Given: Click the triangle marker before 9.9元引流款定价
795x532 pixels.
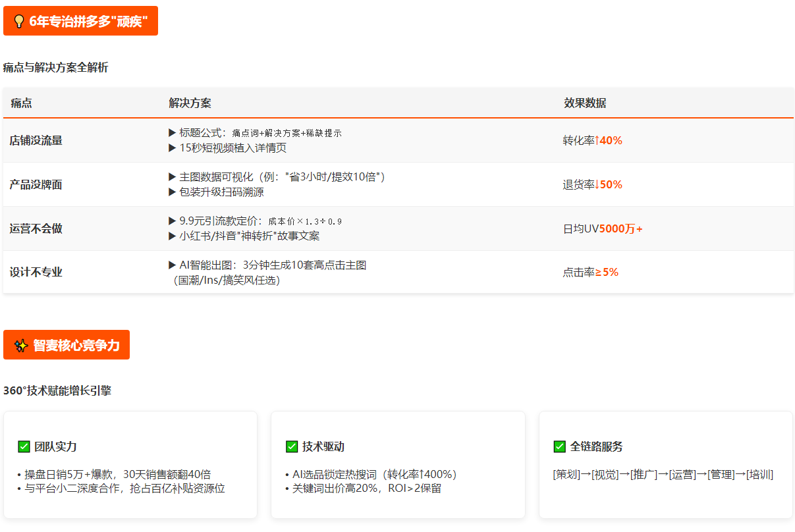Looking at the screenshot, I should pos(173,221).
